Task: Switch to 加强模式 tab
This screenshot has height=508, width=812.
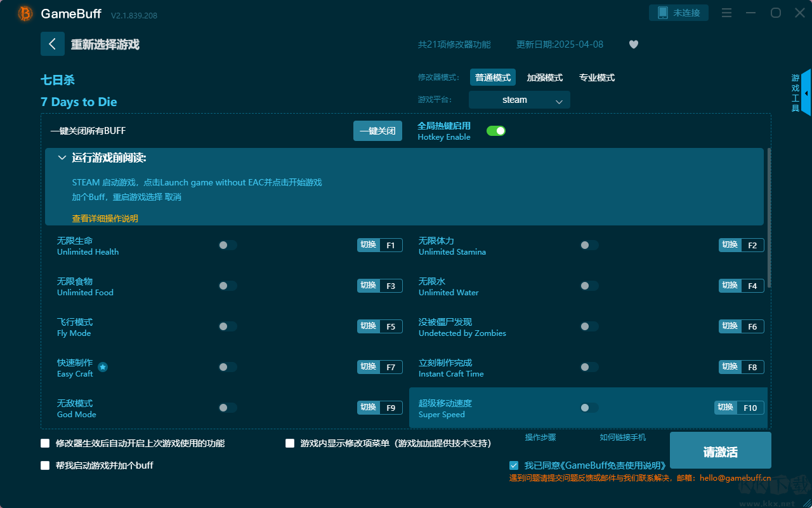Action: pos(544,77)
